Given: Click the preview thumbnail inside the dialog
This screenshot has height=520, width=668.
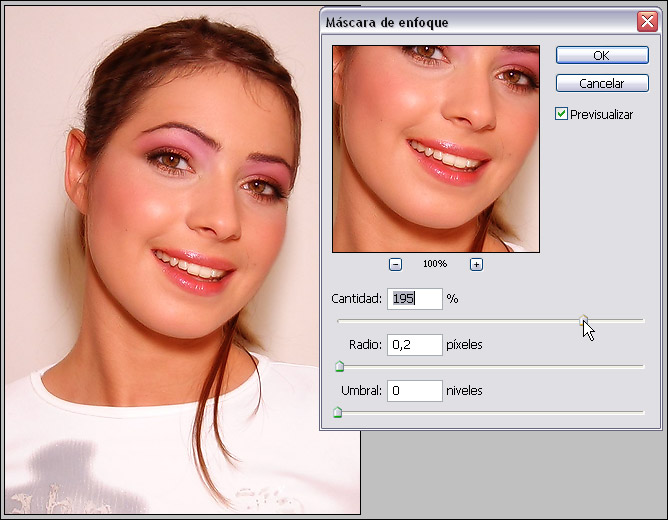Looking at the screenshot, I should click(435, 148).
